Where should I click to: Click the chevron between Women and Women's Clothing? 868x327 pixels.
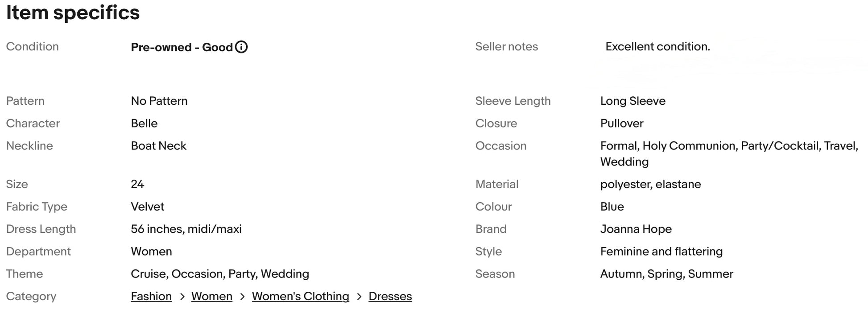242,297
